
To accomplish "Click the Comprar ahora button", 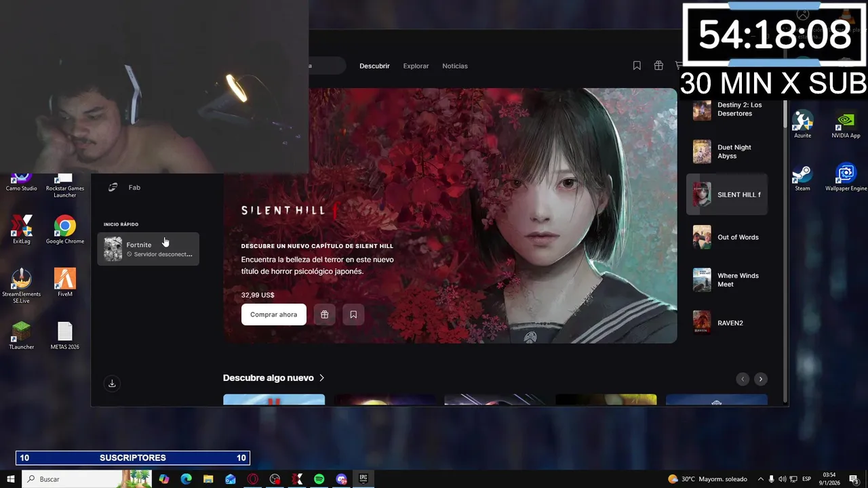I will [x=274, y=314].
